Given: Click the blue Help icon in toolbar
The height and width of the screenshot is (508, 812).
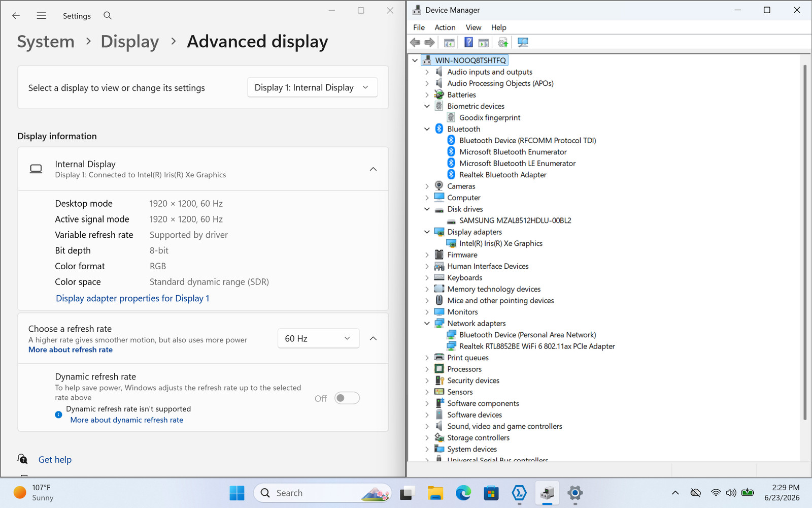Looking at the screenshot, I should [x=468, y=42].
